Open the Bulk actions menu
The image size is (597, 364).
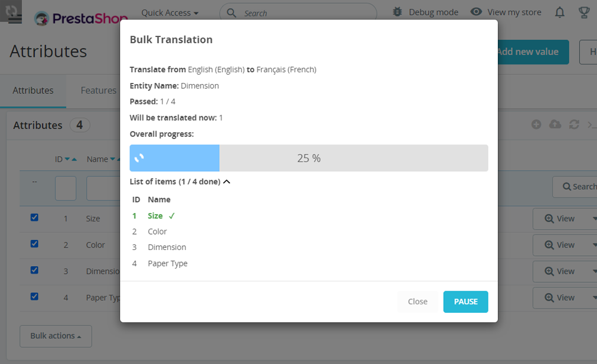pos(56,336)
